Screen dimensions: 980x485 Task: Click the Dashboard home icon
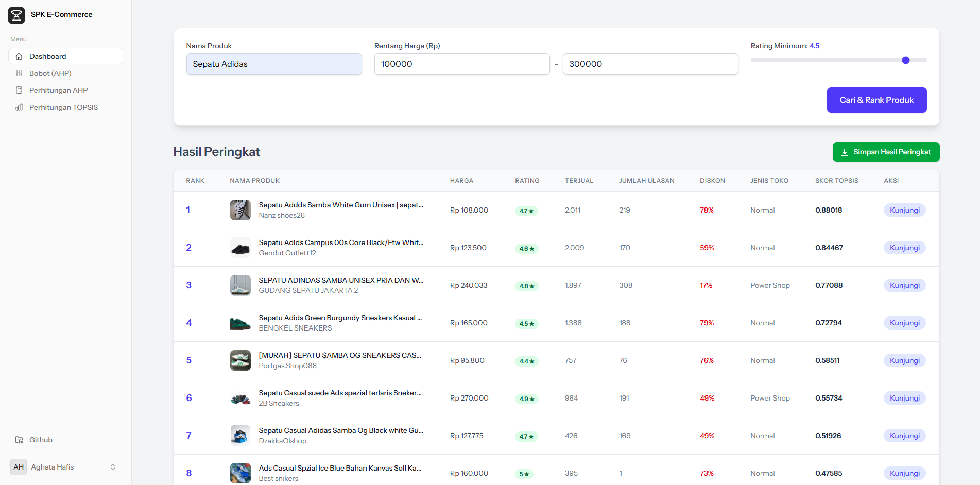[x=19, y=56]
